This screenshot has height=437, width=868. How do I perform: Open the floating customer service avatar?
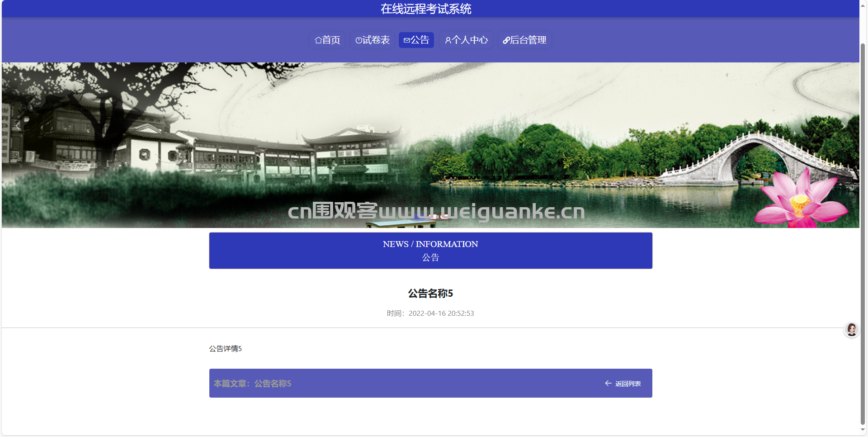pyautogui.click(x=852, y=330)
